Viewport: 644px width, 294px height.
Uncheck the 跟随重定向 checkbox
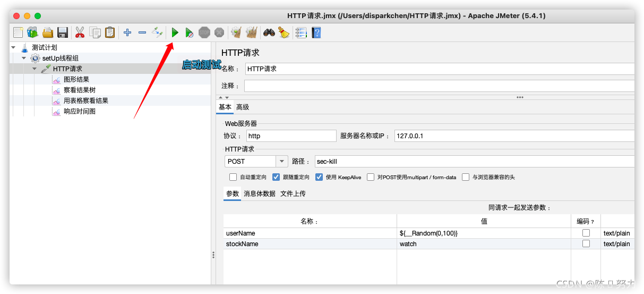[276, 177]
